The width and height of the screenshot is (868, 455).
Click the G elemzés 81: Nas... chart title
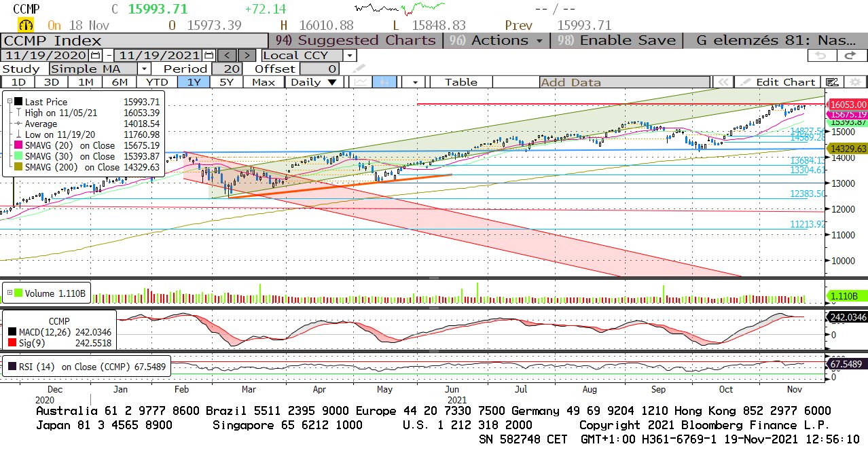point(774,40)
